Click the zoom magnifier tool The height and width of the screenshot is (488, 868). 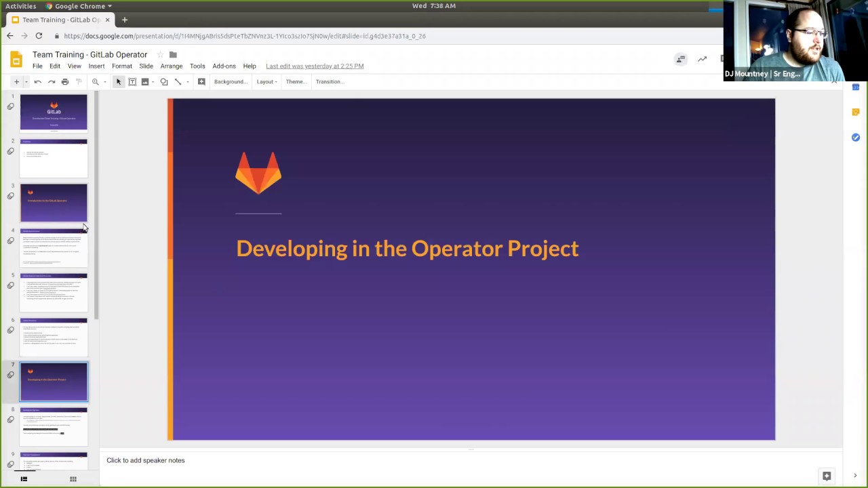click(96, 81)
